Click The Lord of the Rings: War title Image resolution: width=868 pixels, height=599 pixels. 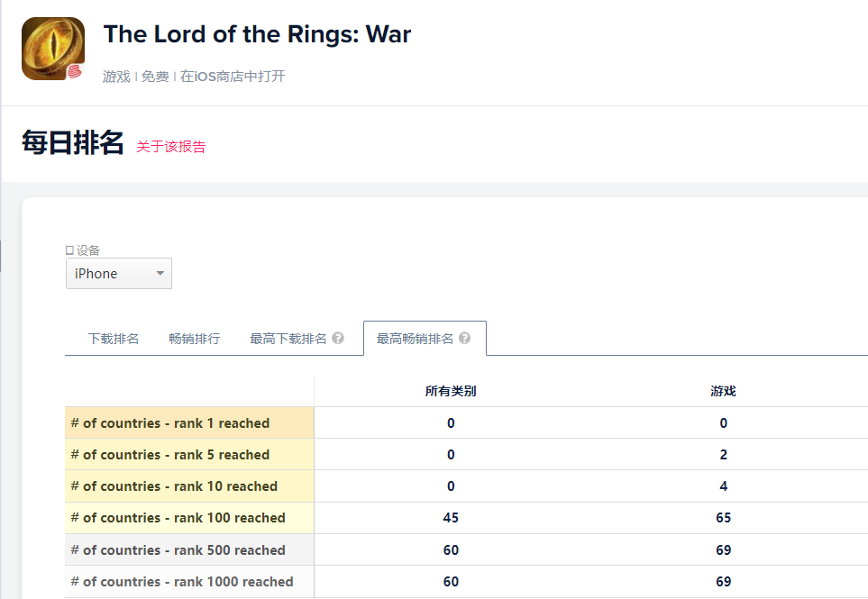257,35
